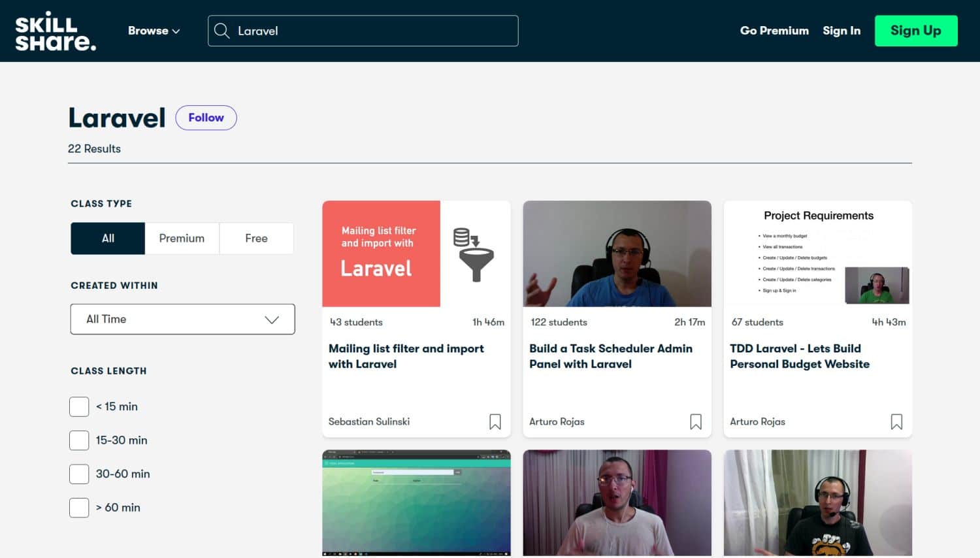Click the Sign In link

click(x=841, y=31)
